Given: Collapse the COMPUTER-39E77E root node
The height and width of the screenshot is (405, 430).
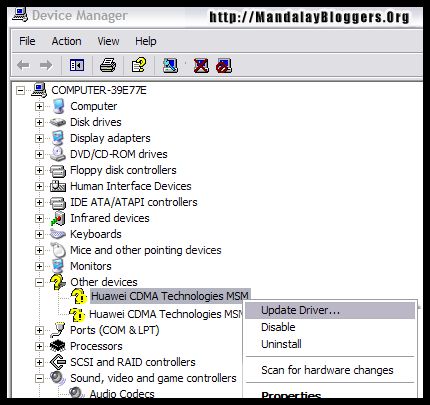Looking at the screenshot, I should tap(21, 90).
